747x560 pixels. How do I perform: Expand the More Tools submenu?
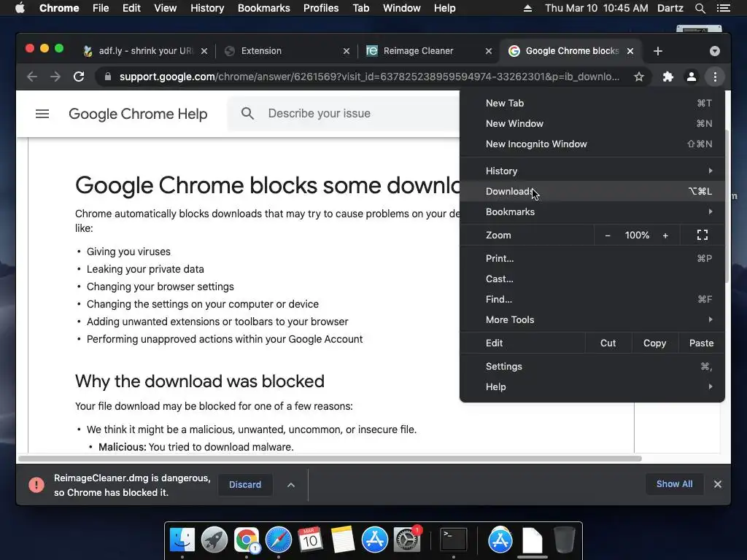point(592,320)
